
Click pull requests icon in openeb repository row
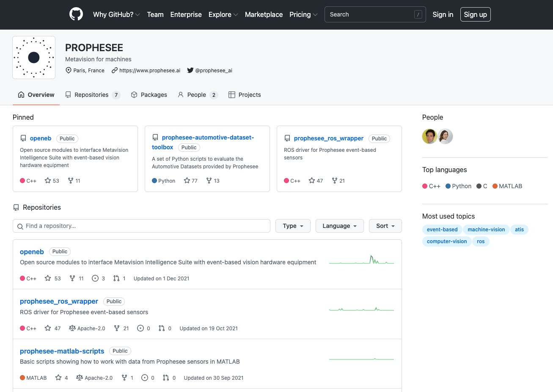point(116,278)
